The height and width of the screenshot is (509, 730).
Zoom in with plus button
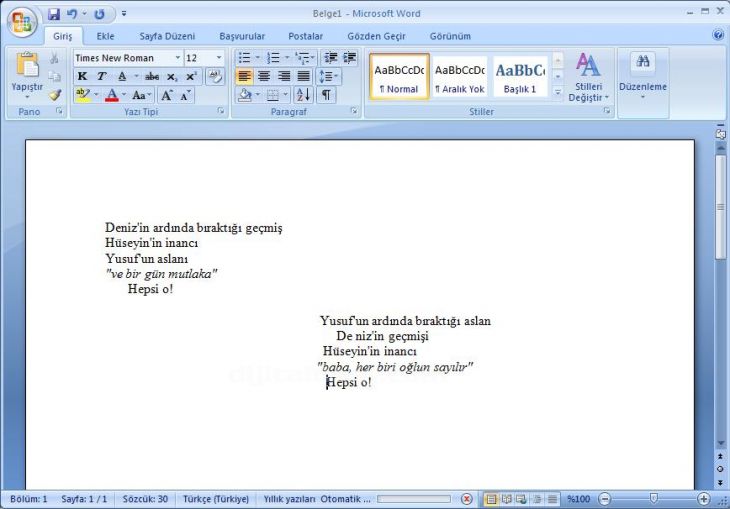click(x=703, y=499)
